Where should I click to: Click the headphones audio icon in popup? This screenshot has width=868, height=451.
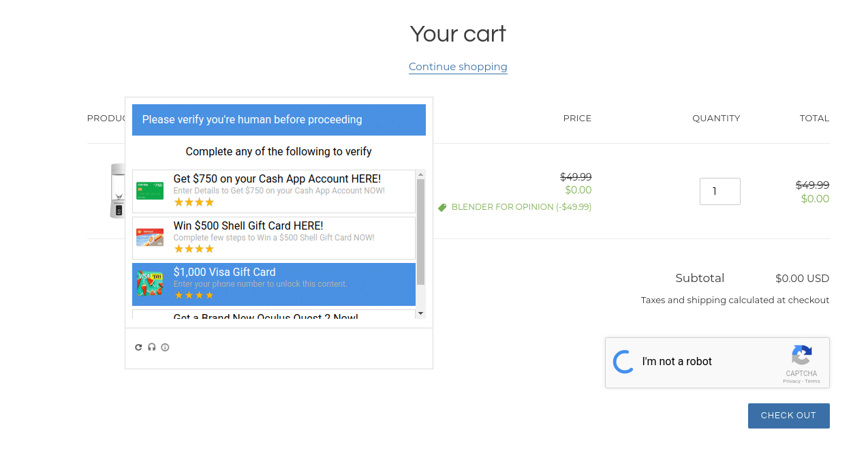pos(152,347)
